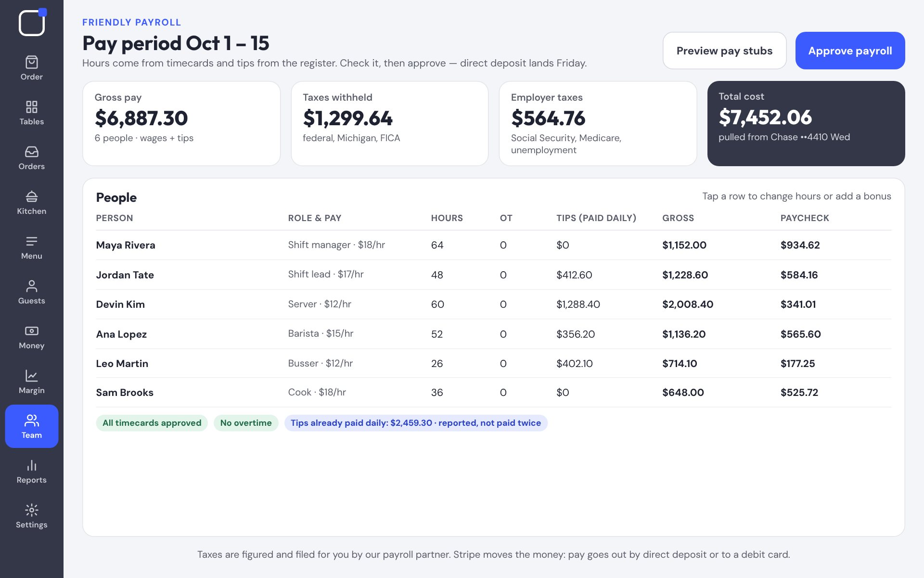Open the Menu list icon
The image size is (924, 578).
tap(32, 241)
